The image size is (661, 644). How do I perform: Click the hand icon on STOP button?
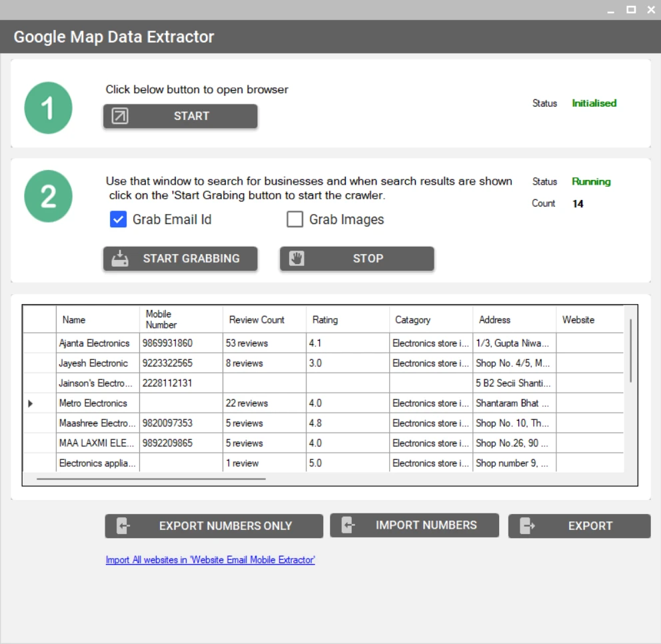[x=297, y=259]
